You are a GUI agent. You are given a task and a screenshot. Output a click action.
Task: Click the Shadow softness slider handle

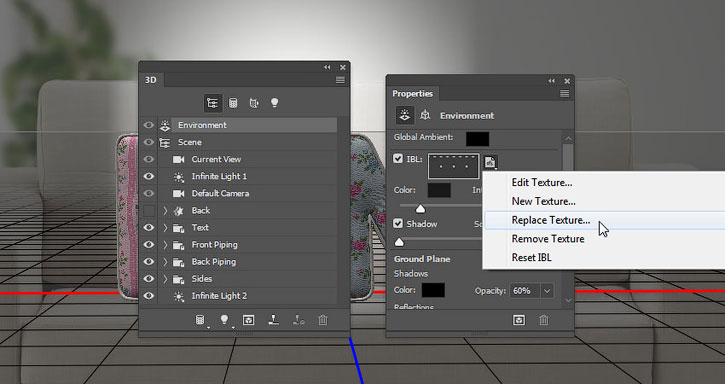399,242
